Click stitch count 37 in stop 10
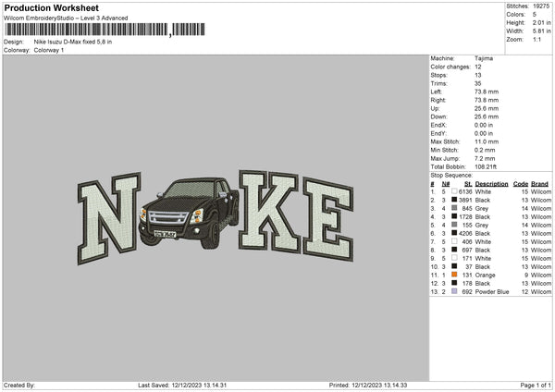 click(469, 267)
